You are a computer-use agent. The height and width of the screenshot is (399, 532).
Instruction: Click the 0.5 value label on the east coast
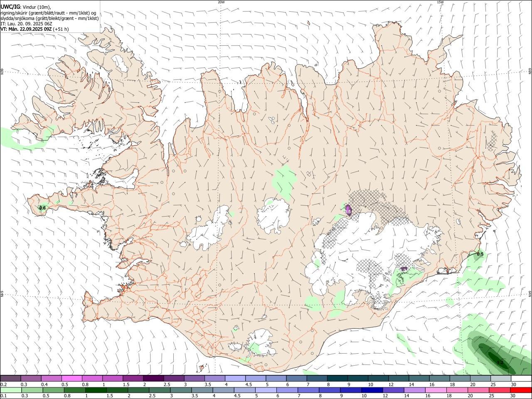[x=480, y=254]
